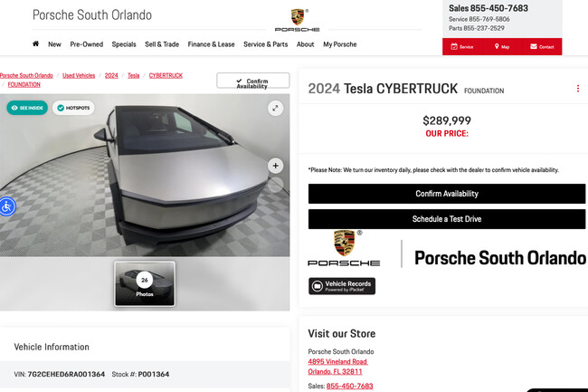This screenshot has height=392, width=588.
Task: Click the 4895 Vineland Road address link
Action: (337, 361)
